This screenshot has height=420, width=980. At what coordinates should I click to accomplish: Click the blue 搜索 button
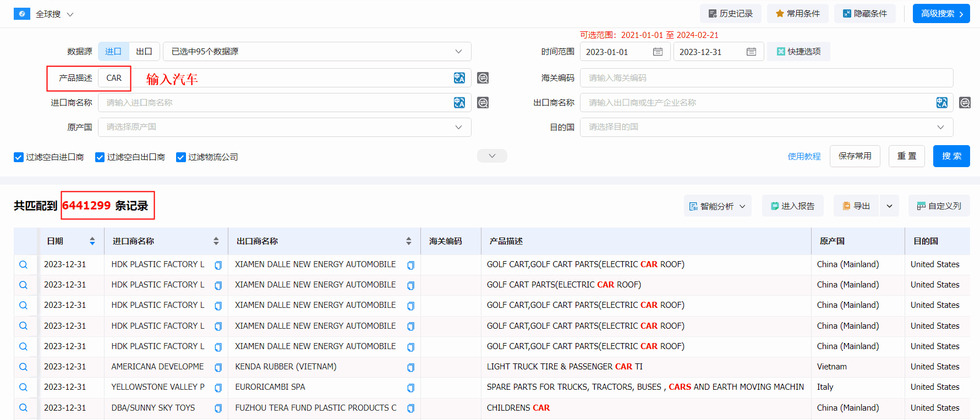click(x=951, y=156)
